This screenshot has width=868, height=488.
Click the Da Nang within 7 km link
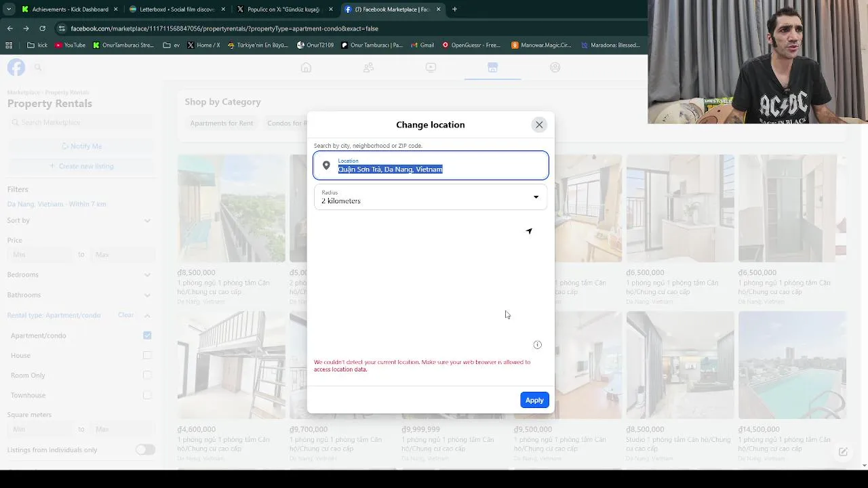[57, 204]
